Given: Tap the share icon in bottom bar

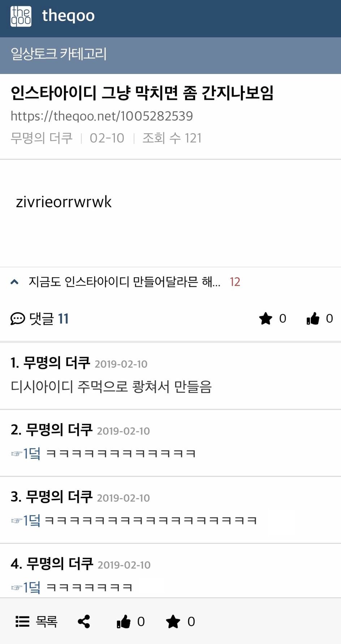Looking at the screenshot, I should click(84, 621).
